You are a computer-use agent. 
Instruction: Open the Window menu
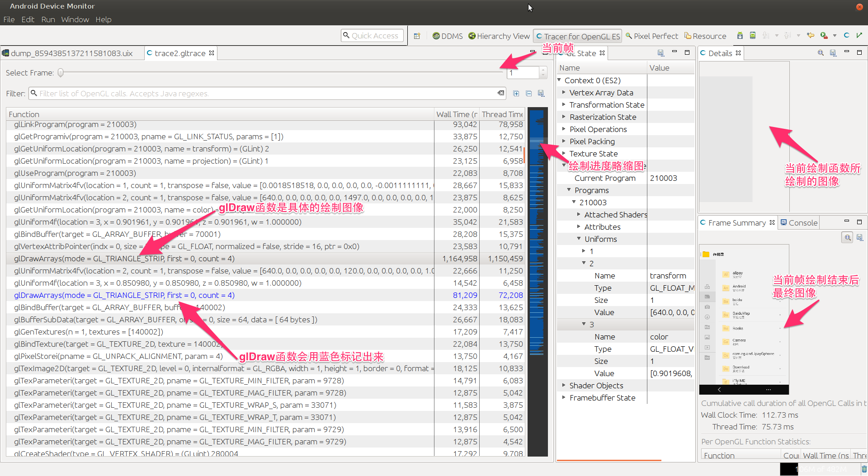coord(75,19)
